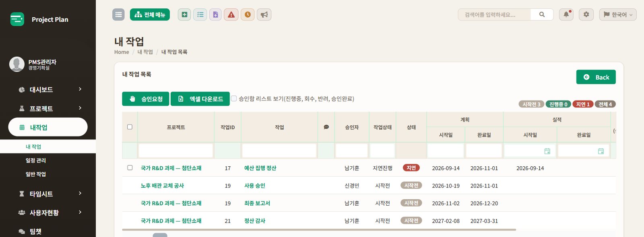Open the 예산 집행 정산 task link
Screen dimensions: 644x237
point(260,168)
